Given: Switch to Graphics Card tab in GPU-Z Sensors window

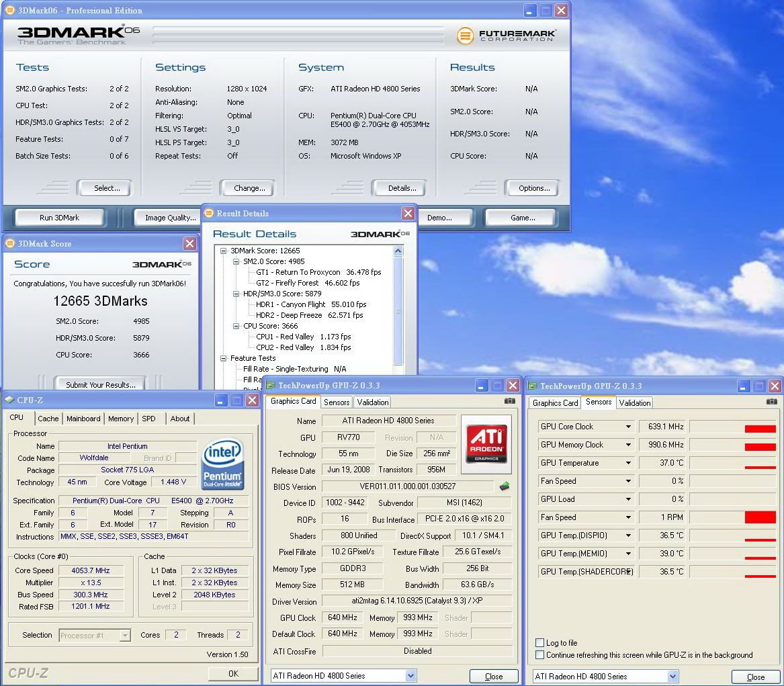Looking at the screenshot, I should point(555,402).
